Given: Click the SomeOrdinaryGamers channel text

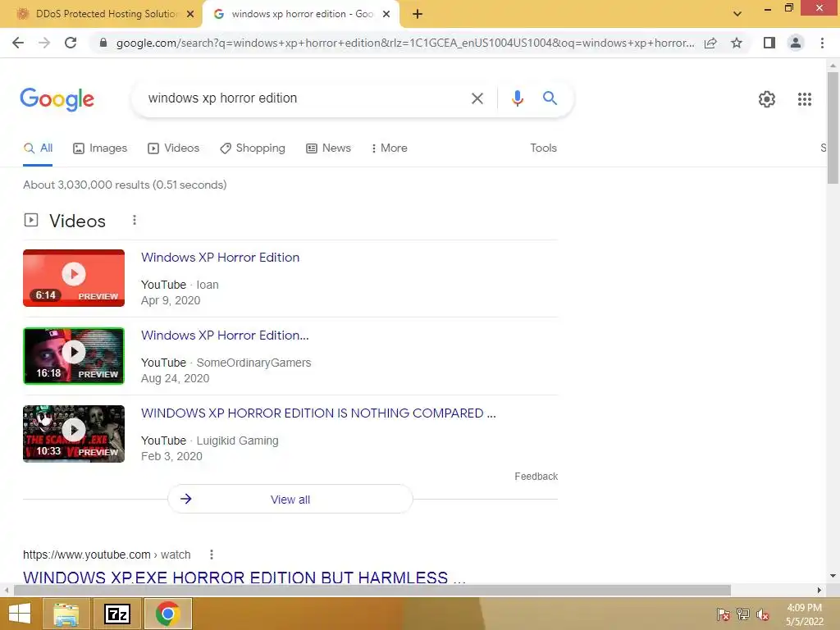Looking at the screenshot, I should pos(254,363).
